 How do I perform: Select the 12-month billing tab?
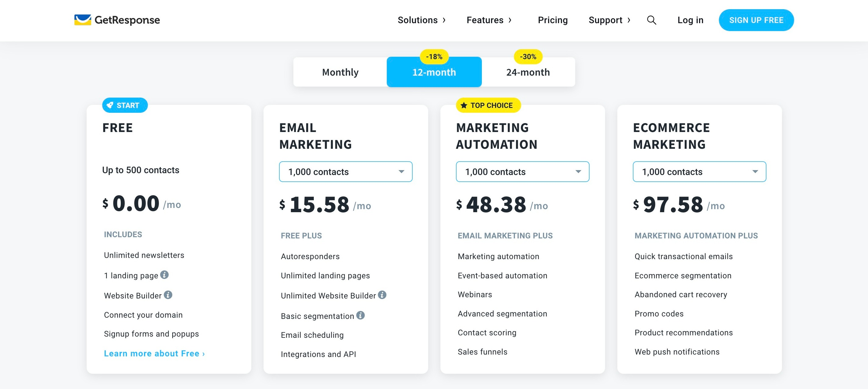[x=434, y=72]
